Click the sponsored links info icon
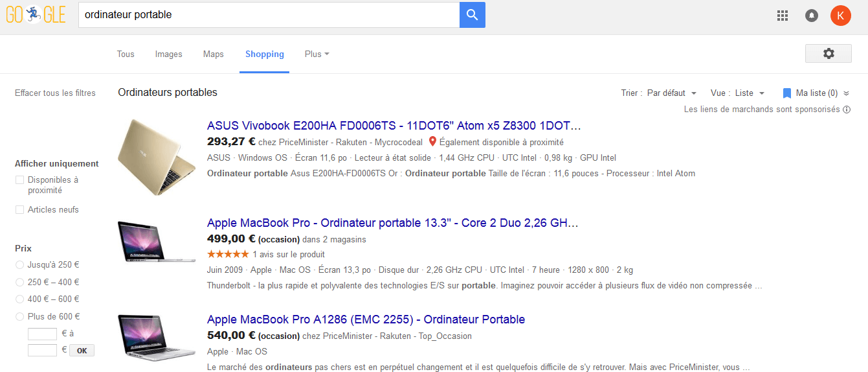The image size is (868, 372). 847,110
